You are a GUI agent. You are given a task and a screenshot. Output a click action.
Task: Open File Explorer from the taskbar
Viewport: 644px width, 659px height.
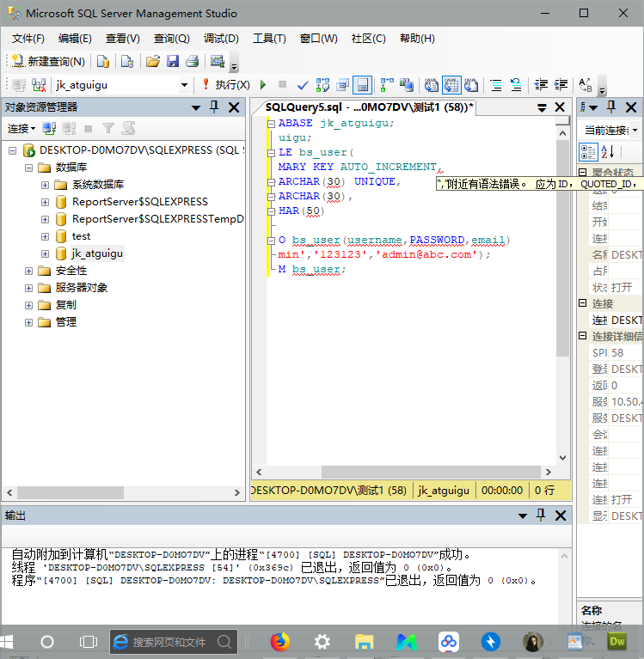point(365,642)
